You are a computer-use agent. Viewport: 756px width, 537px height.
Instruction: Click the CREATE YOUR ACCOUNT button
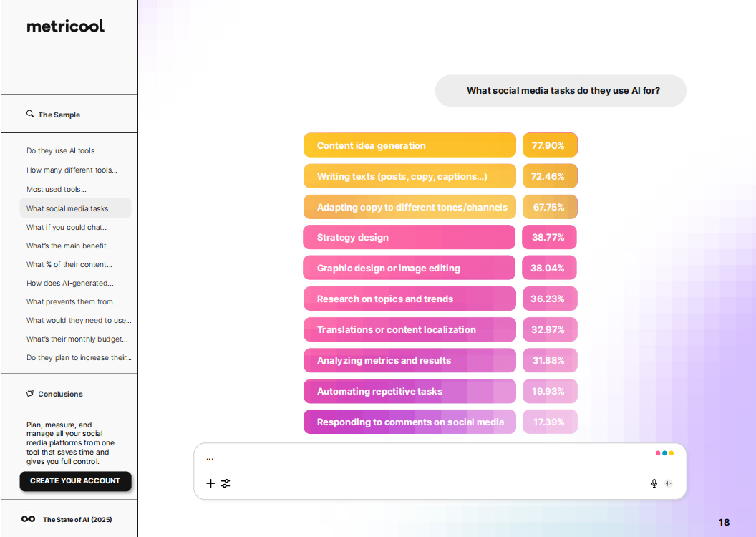coord(75,481)
